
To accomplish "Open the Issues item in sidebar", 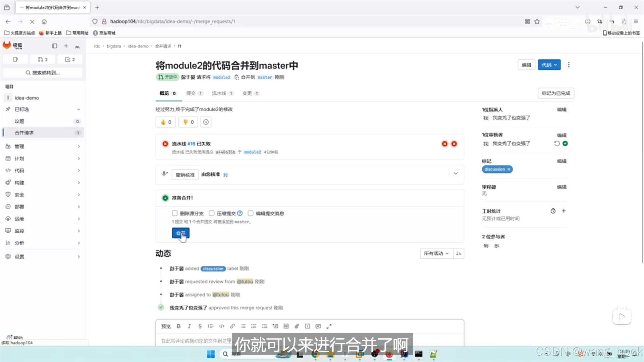I will point(44,121).
